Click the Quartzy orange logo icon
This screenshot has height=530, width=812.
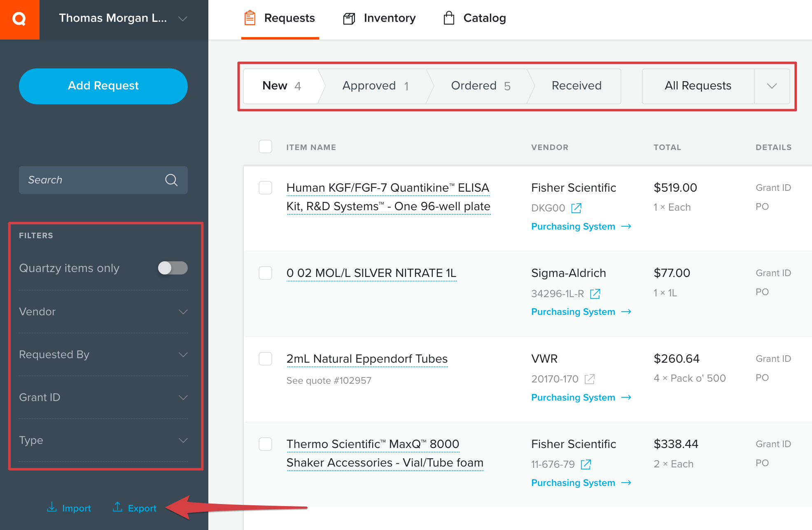(x=19, y=19)
